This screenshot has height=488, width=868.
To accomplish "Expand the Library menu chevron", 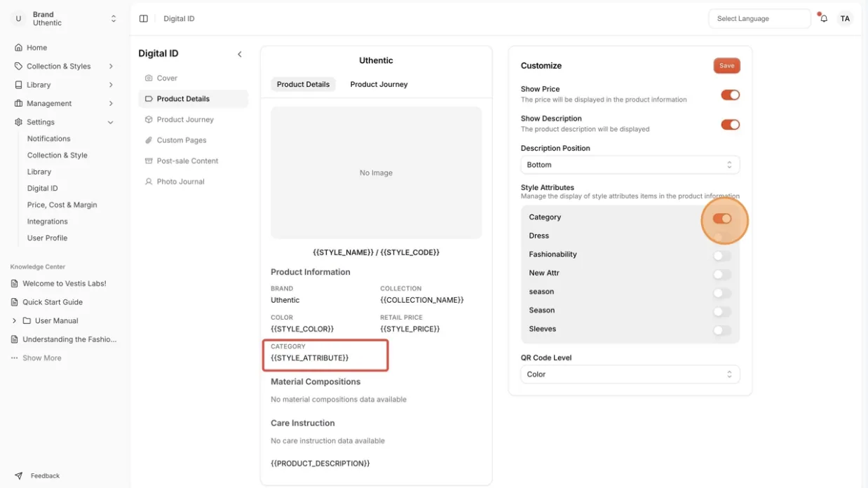I will coord(111,85).
